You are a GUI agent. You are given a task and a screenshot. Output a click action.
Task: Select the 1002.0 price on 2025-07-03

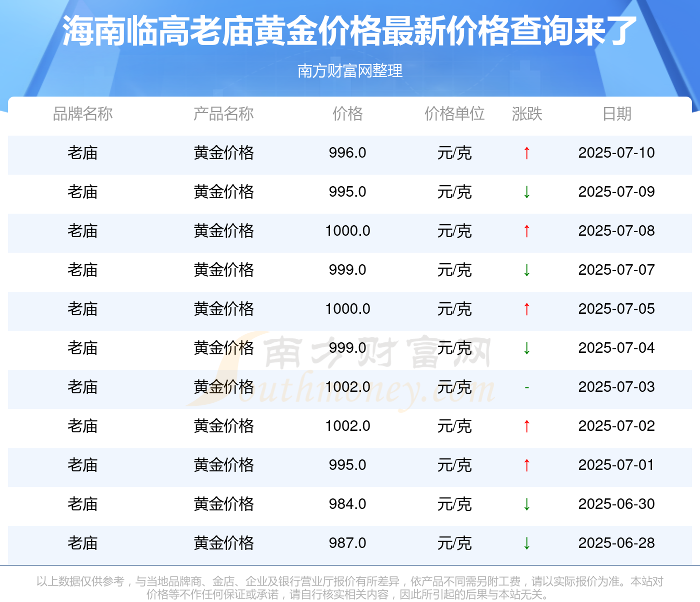347,387
